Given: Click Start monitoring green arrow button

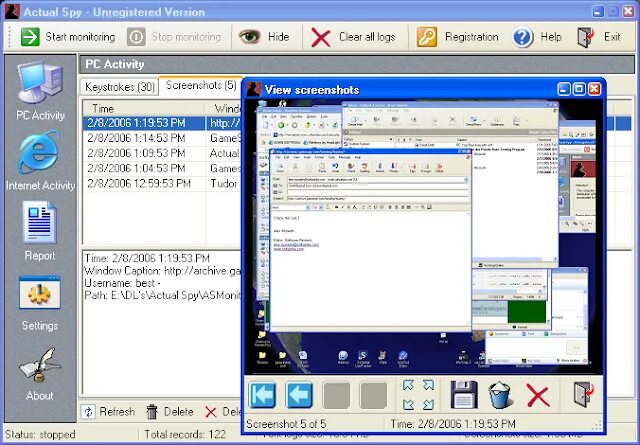Looking at the screenshot, I should click(68, 37).
